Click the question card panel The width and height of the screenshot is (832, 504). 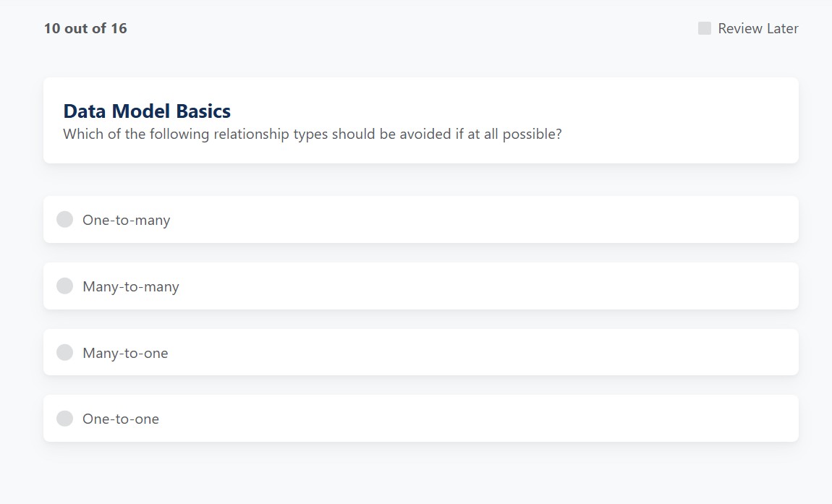pyautogui.click(x=420, y=120)
